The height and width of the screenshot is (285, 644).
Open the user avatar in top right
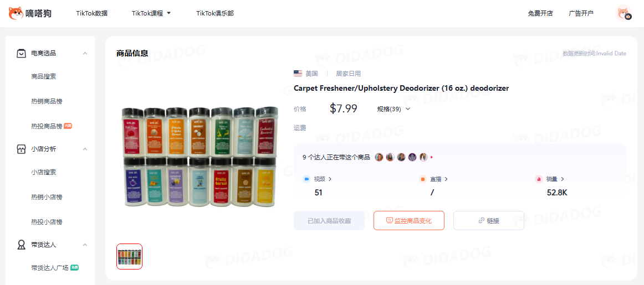623,13
